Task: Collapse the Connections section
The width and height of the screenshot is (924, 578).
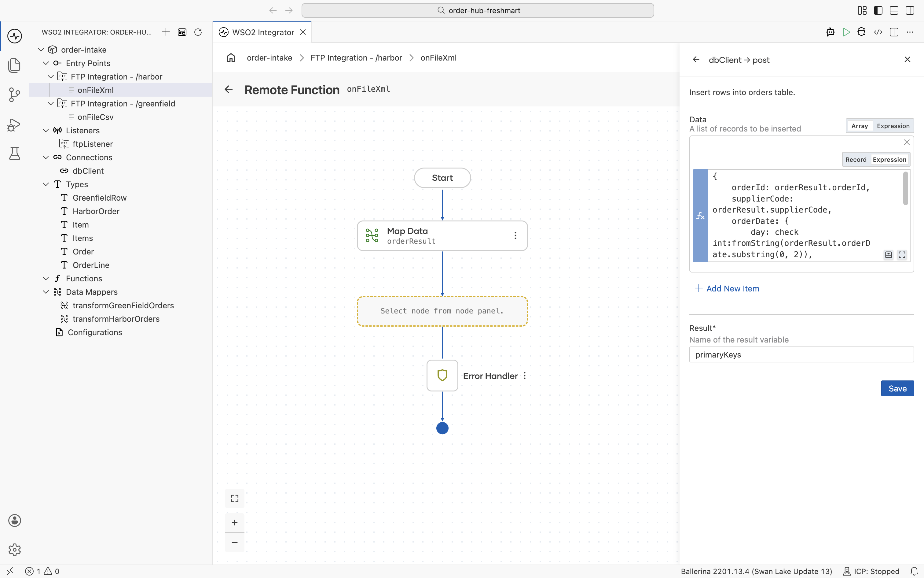Action: click(x=46, y=157)
